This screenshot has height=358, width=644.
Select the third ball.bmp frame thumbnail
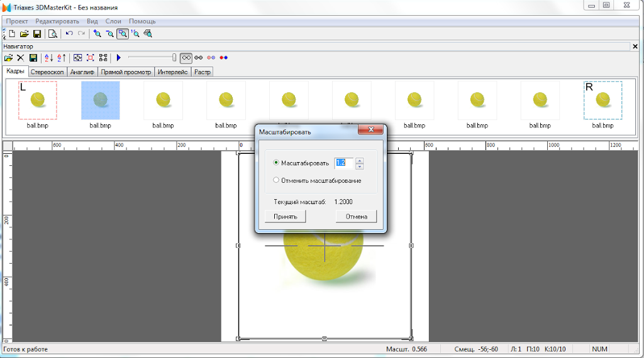tap(163, 100)
